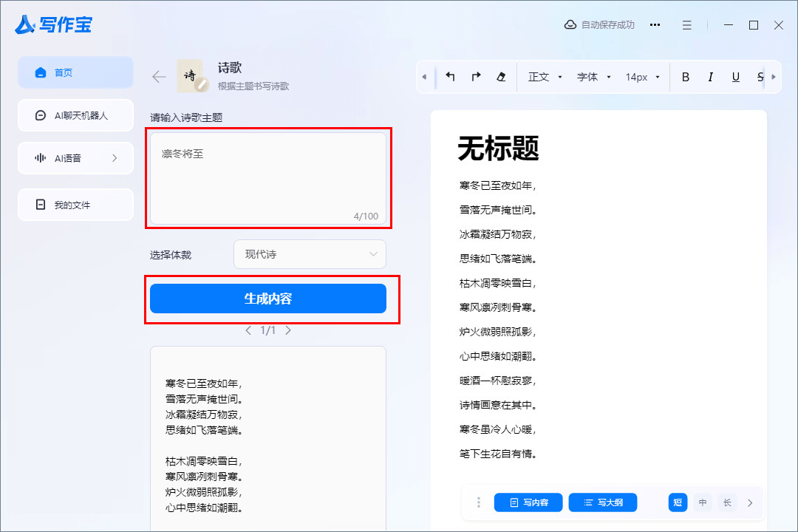The height and width of the screenshot is (532, 798).
Task: Click the 写大纲 button
Action: click(x=603, y=502)
